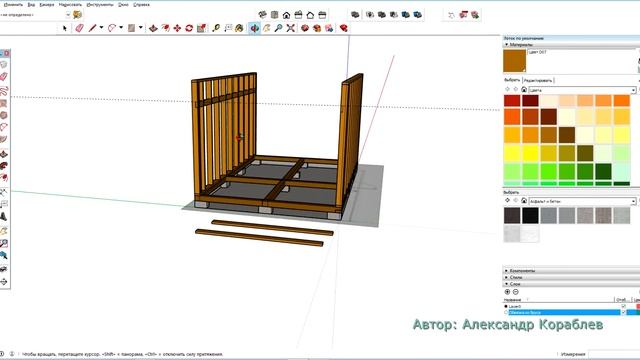Click remove layer minus icon
Screen dimensions: 640x360
pos(516,292)
